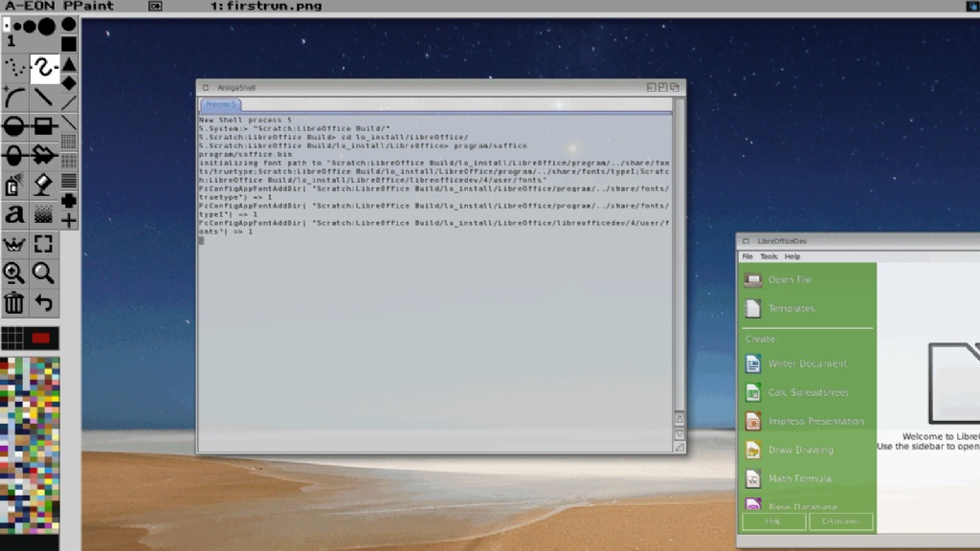Click the AmigaShell scrollbar up arrow

[x=679, y=419]
